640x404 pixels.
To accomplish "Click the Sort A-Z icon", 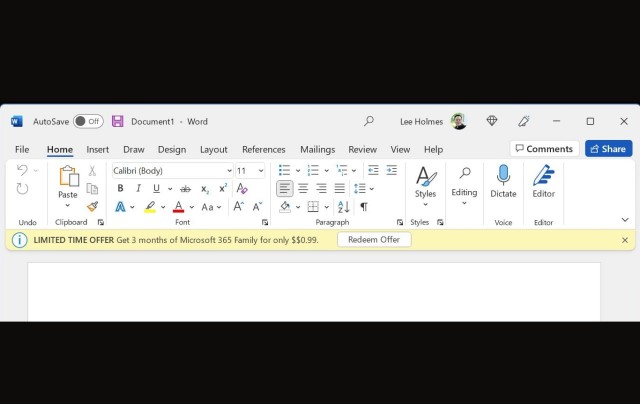I will 344,207.
